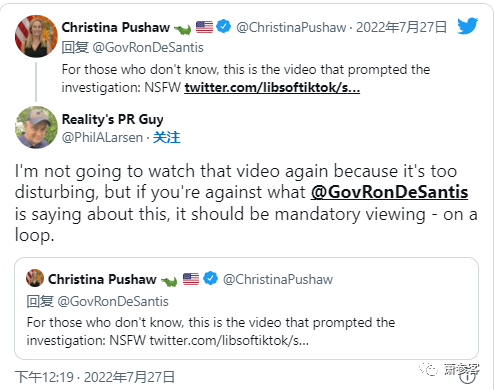Open Reality's PR Guy avatar

36,127
